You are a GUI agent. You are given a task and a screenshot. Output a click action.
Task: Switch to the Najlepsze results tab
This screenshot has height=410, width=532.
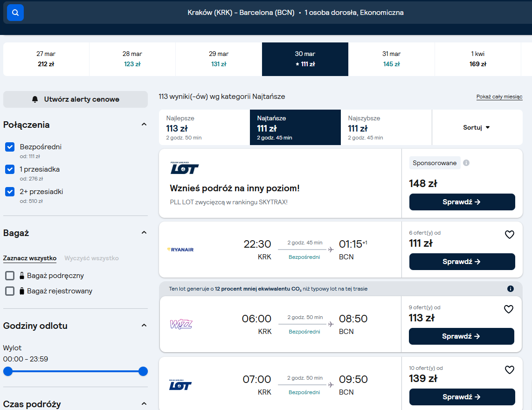click(204, 128)
